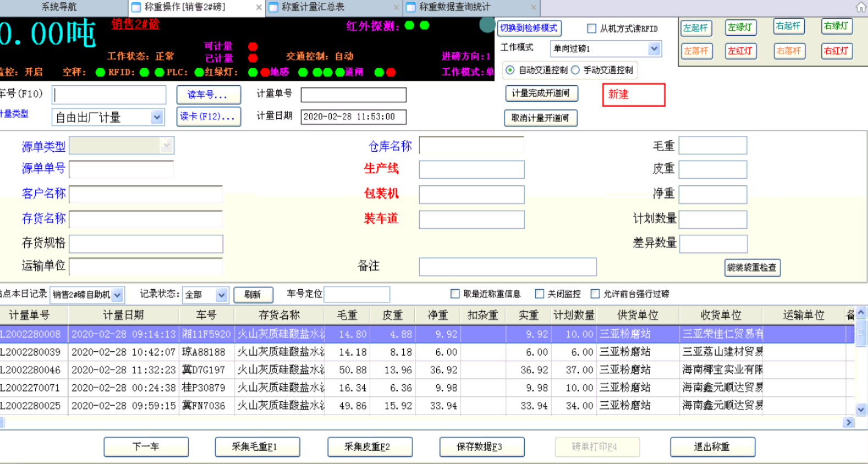The height and width of the screenshot is (464, 868).
Task: Close the 称重操作[销售2#磅] tab
Action: coord(259,7)
